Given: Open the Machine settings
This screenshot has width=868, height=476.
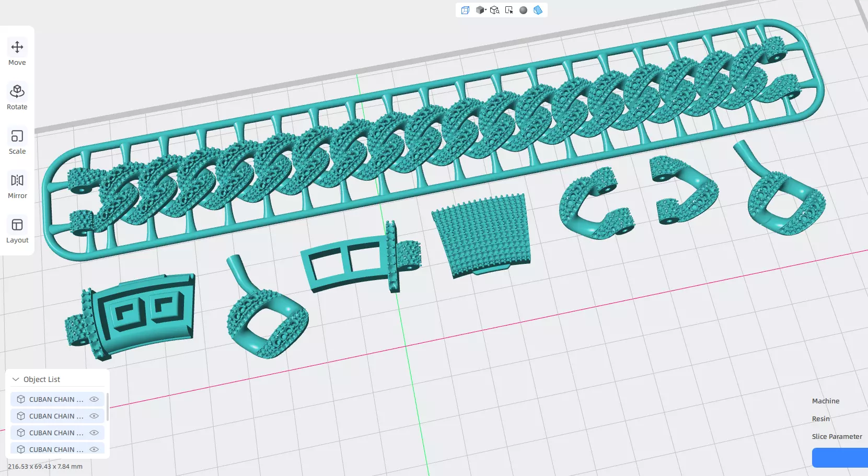Looking at the screenshot, I should pos(826,401).
